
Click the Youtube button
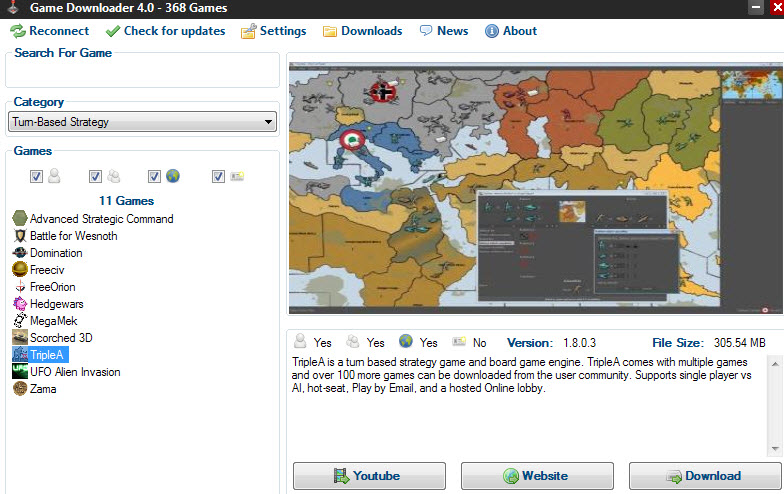369,476
